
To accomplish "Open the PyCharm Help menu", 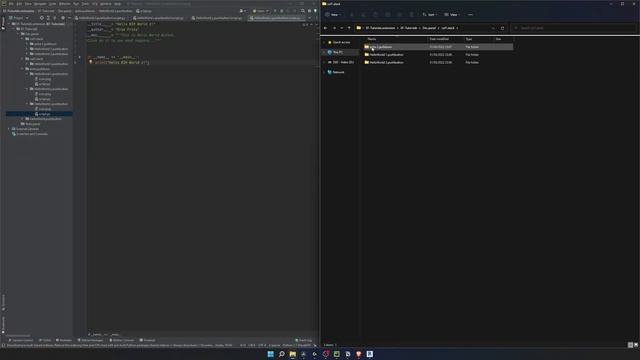I will pos(118,4).
